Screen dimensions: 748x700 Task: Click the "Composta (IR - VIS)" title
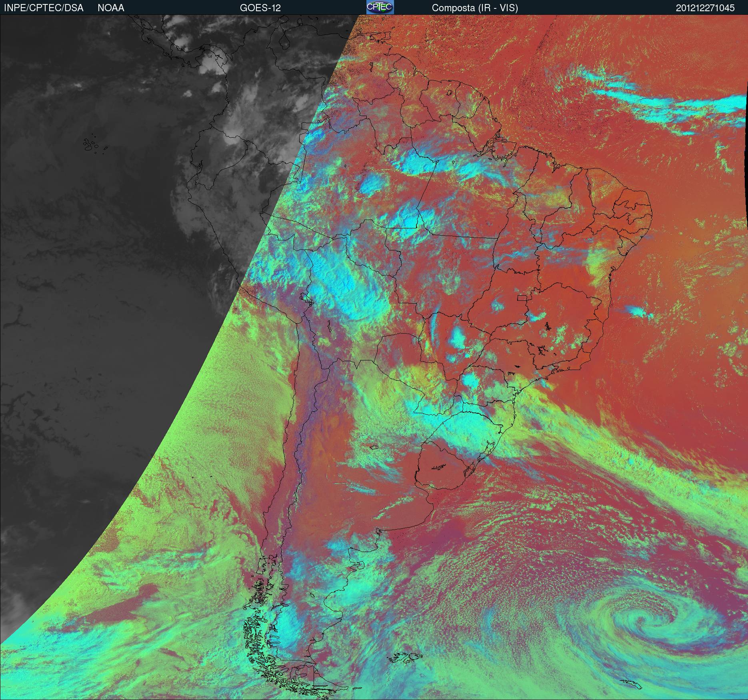click(475, 8)
